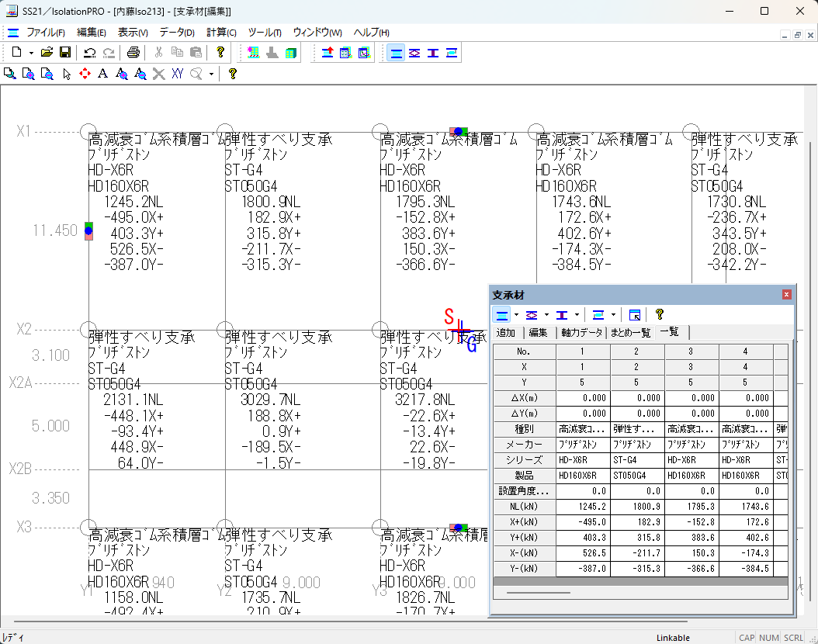This screenshot has height=644, width=818.
Task: Switch to the 追加 tab
Action: tap(506, 333)
